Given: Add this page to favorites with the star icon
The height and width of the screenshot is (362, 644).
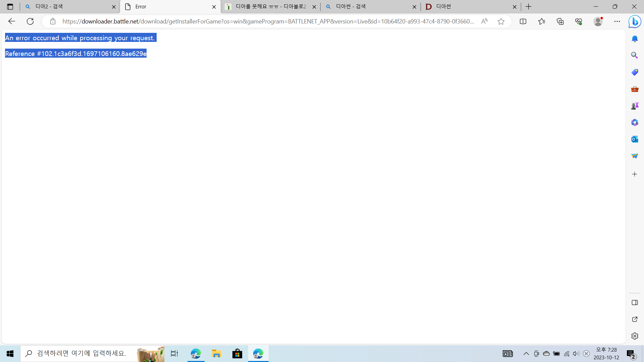Looking at the screenshot, I should coord(501,21).
